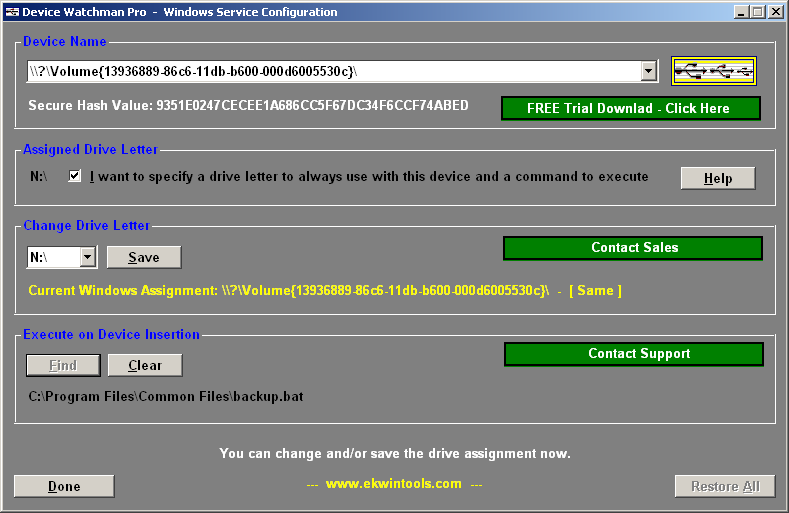Screen dimensions: 789x513
Task: Visit the www.ekwintools.com link
Action: (x=393, y=484)
